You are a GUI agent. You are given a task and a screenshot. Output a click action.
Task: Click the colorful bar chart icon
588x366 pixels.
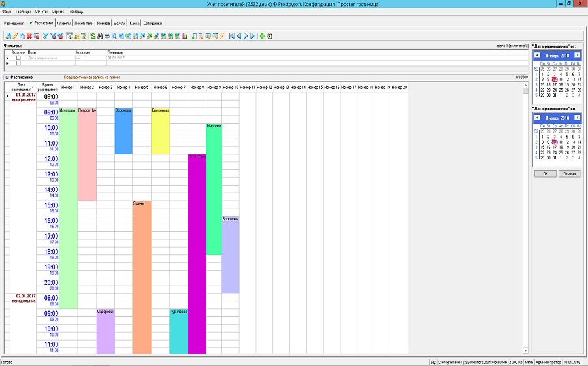point(184,36)
